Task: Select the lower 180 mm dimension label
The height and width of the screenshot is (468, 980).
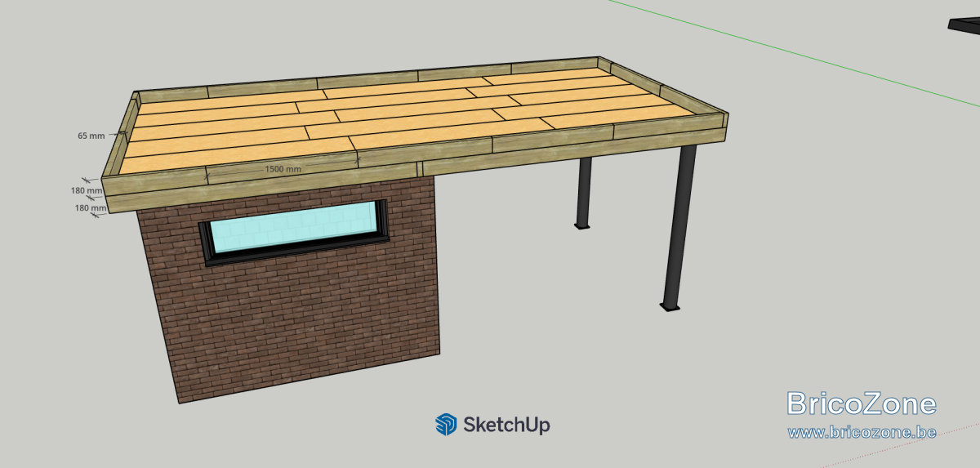Action: click(x=91, y=208)
